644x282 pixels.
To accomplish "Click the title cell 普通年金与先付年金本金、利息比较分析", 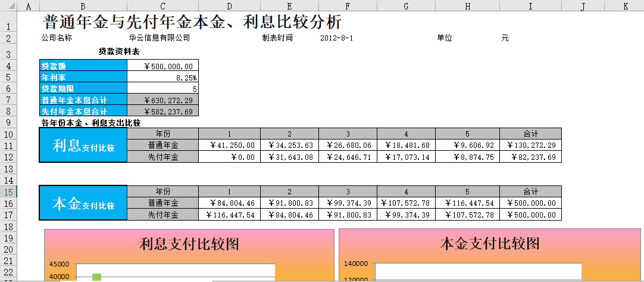I will pyautogui.click(x=193, y=23).
